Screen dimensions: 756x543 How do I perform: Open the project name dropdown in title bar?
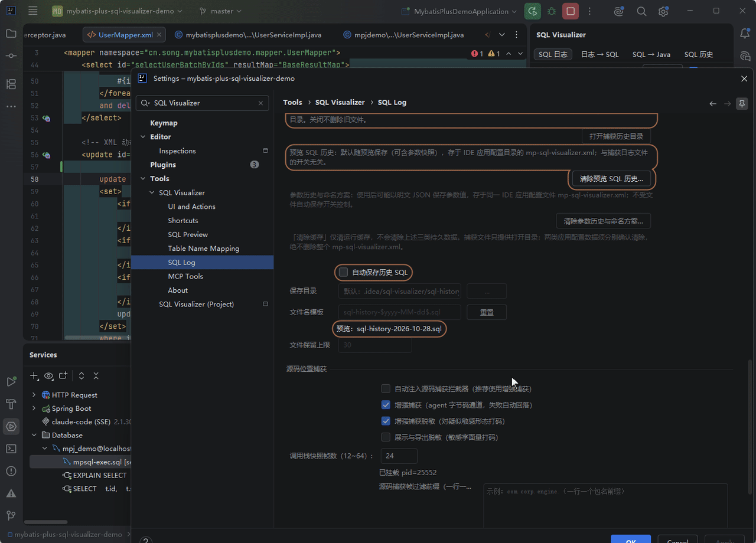click(x=117, y=11)
